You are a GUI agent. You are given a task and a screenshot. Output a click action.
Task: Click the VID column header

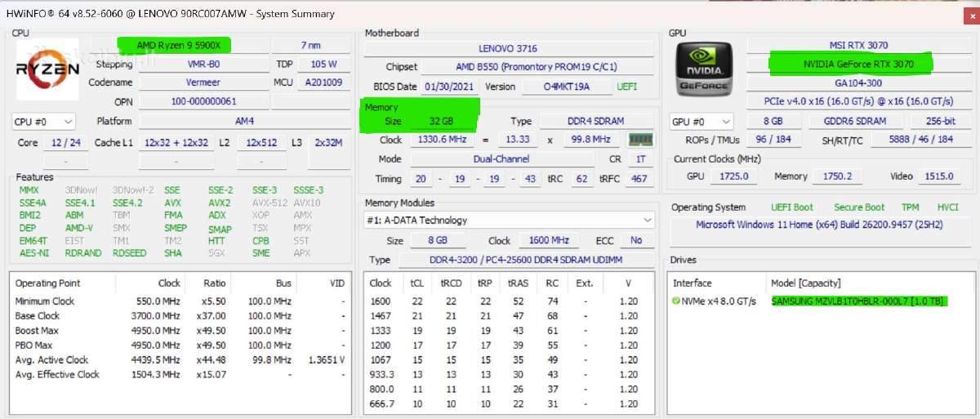[336, 283]
